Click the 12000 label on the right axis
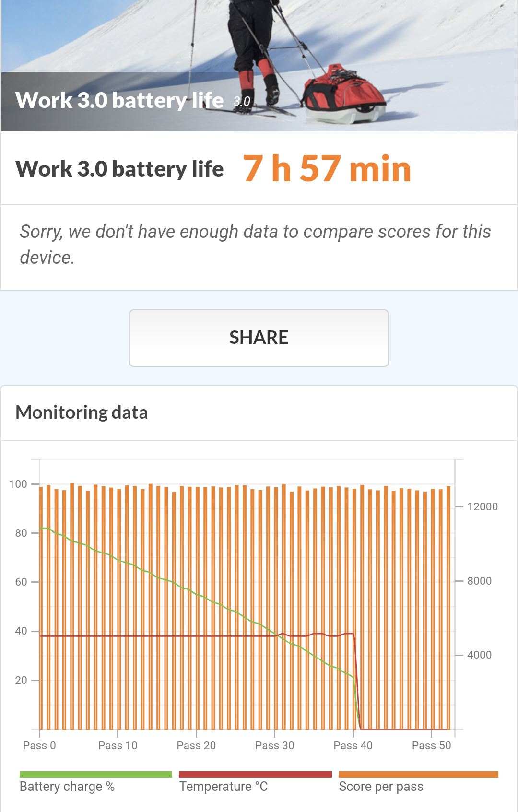The height and width of the screenshot is (812, 518). coord(482,506)
